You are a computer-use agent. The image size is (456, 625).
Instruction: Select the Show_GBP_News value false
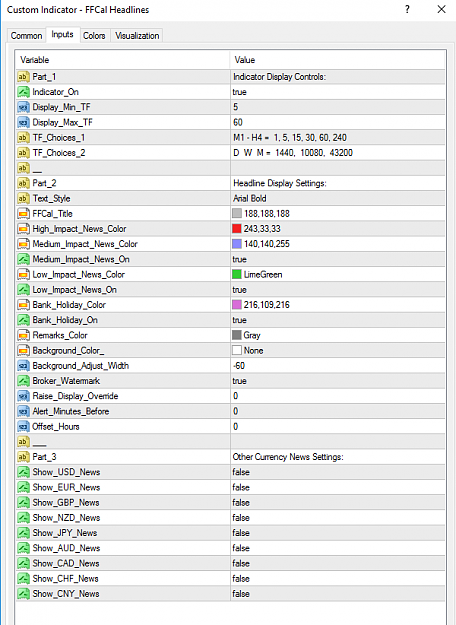click(241, 503)
